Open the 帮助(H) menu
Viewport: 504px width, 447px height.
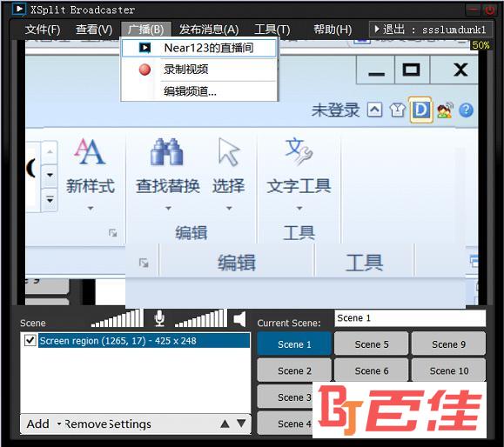[x=333, y=30]
